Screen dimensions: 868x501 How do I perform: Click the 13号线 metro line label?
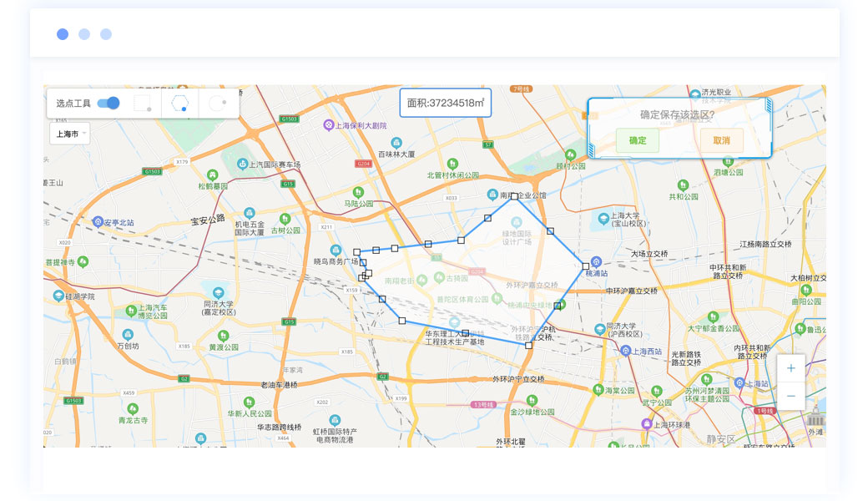point(483,405)
